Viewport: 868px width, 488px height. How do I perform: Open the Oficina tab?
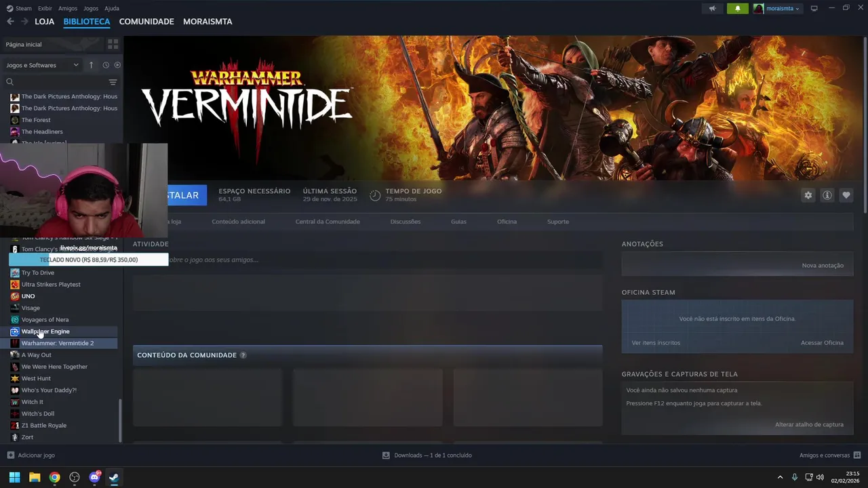click(x=507, y=222)
